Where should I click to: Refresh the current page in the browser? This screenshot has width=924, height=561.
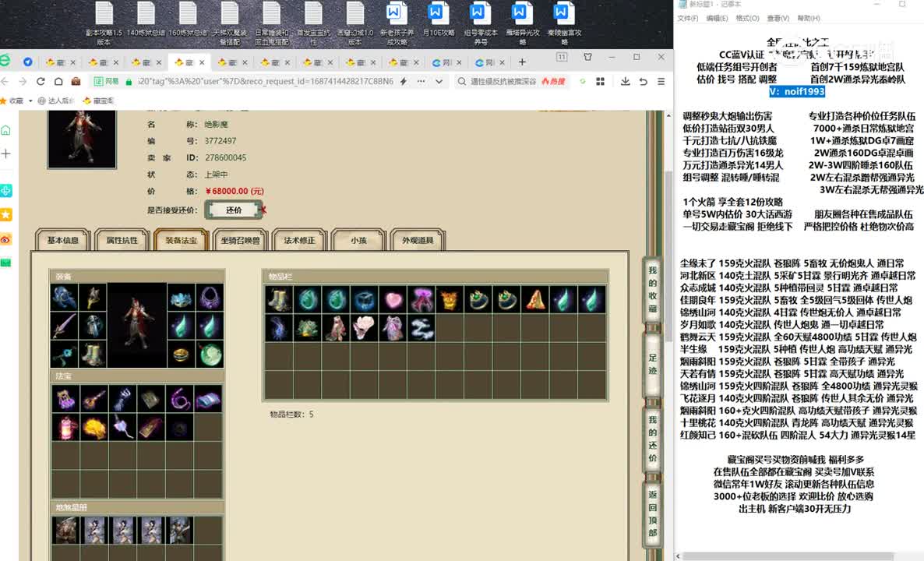click(x=41, y=80)
